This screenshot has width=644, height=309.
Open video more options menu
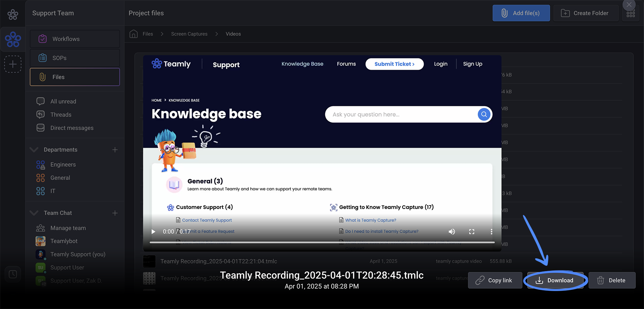tap(491, 232)
